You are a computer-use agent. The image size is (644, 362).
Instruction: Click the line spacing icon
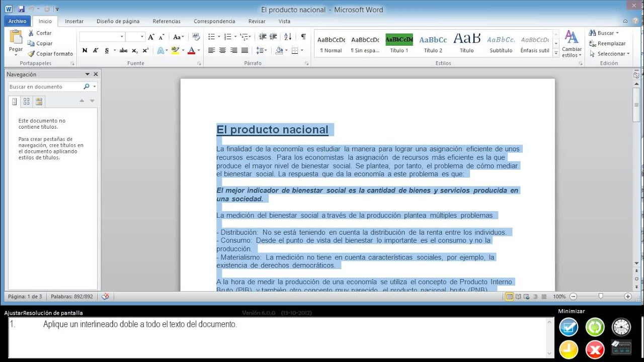[x=261, y=50]
